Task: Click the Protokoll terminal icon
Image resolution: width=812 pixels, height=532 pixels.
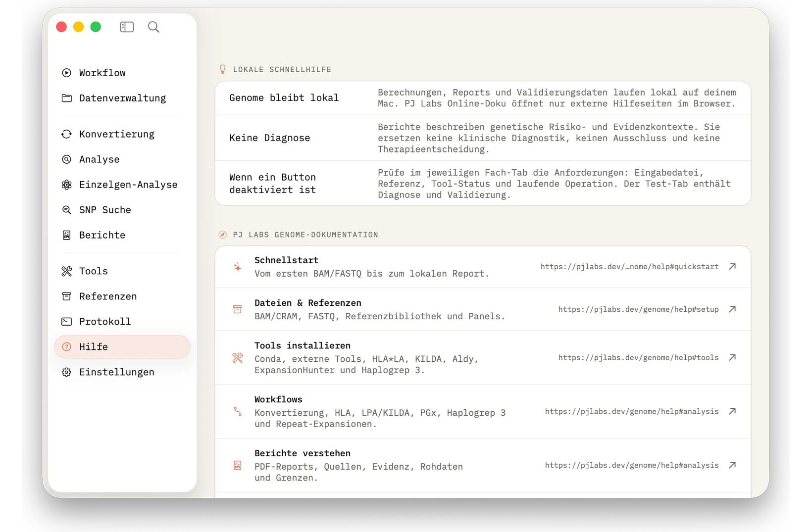Action: [66, 322]
